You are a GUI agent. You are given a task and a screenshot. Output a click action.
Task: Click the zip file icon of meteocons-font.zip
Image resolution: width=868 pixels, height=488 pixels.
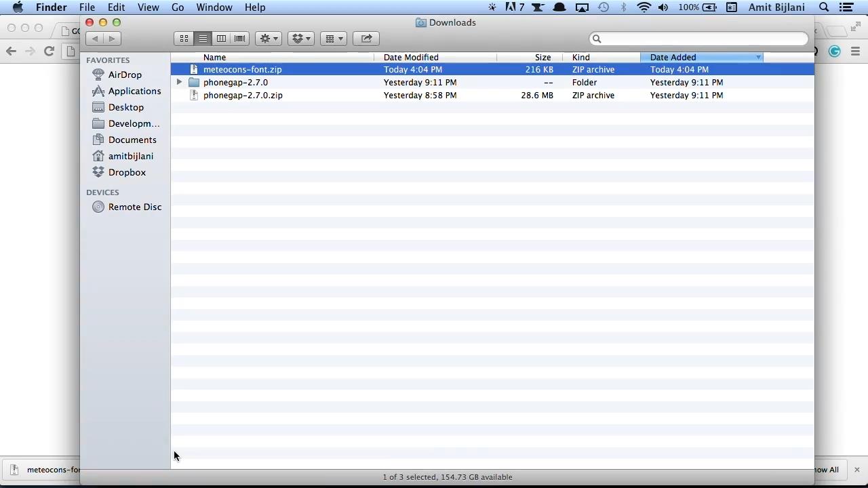tap(194, 69)
